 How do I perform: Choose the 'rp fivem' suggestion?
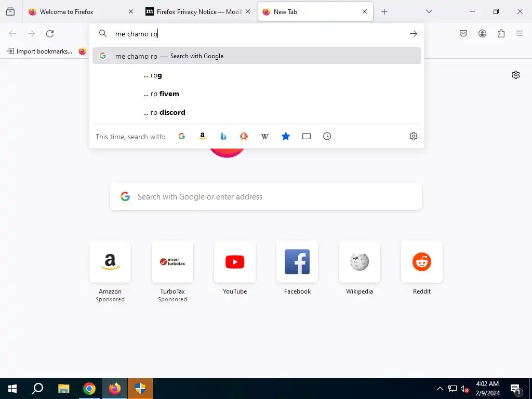pos(257,94)
